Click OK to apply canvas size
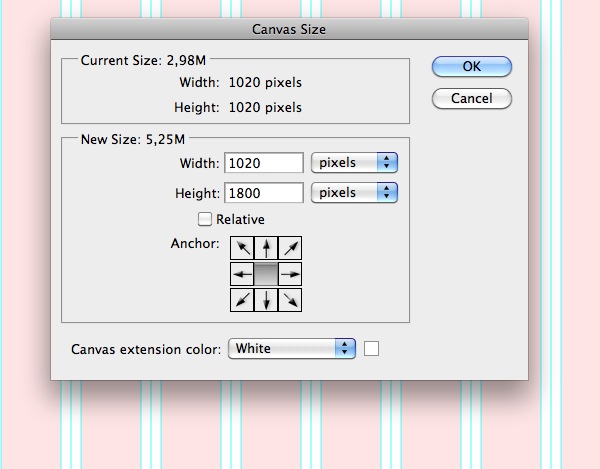This screenshot has height=469, width=600. 472,67
